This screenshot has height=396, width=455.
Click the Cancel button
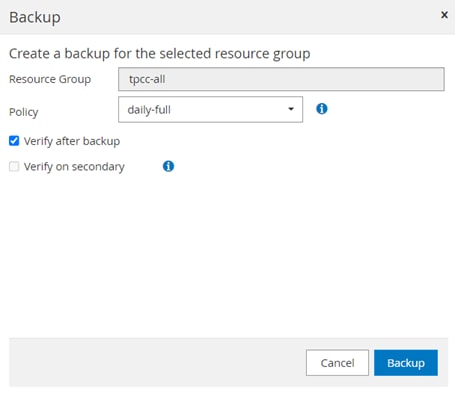tap(337, 363)
